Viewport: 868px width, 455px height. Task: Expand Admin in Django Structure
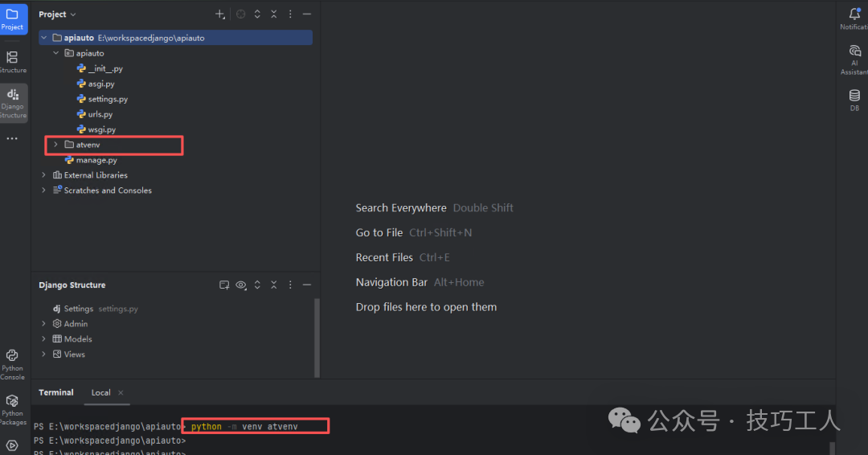[x=43, y=324]
